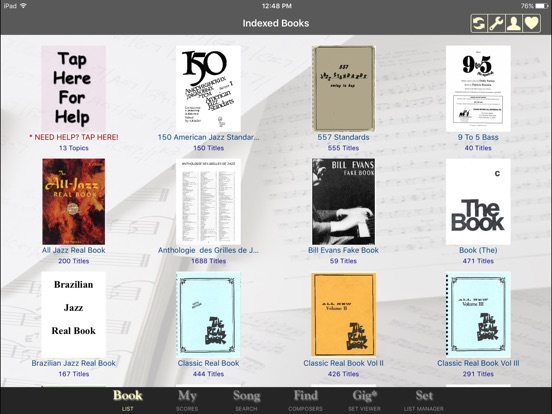Open settings with the wrench icon
Screen dimensions: 552x414
pos(496,23)
